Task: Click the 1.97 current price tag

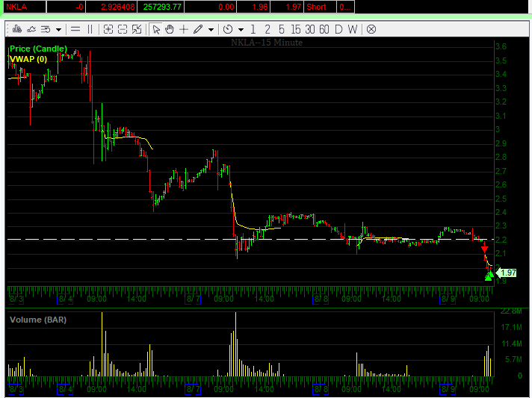Action: [506, 273]
